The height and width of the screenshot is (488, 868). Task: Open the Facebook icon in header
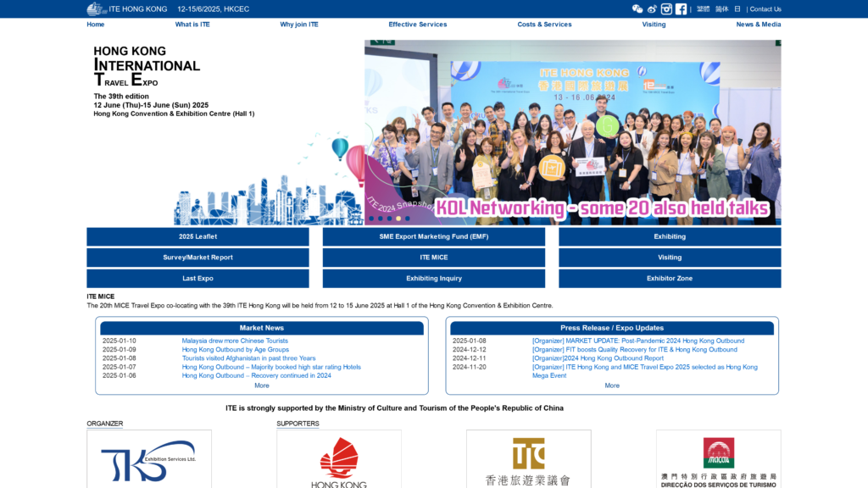[681, 8]
